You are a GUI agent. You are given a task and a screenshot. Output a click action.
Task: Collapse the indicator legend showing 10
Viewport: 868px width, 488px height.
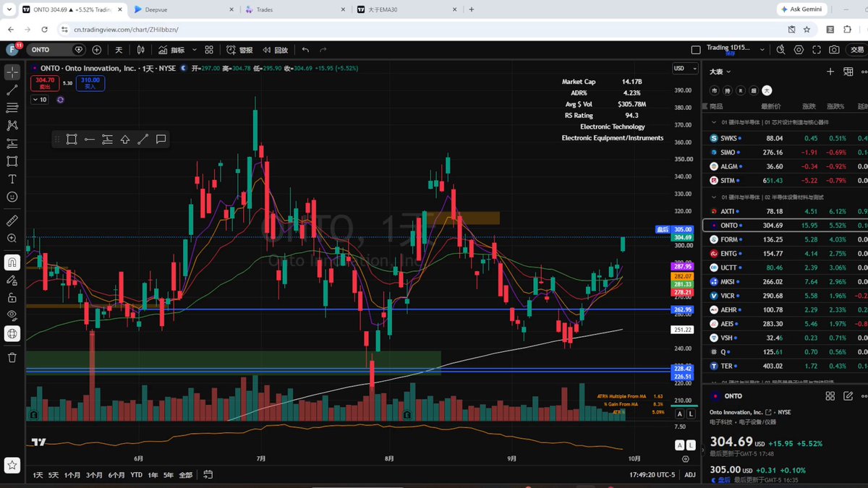pos(40,100)
